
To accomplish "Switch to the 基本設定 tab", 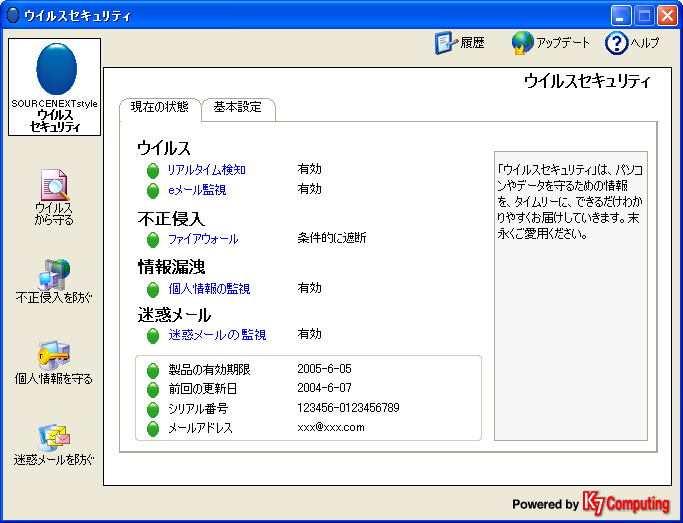I will click(238, 107).
